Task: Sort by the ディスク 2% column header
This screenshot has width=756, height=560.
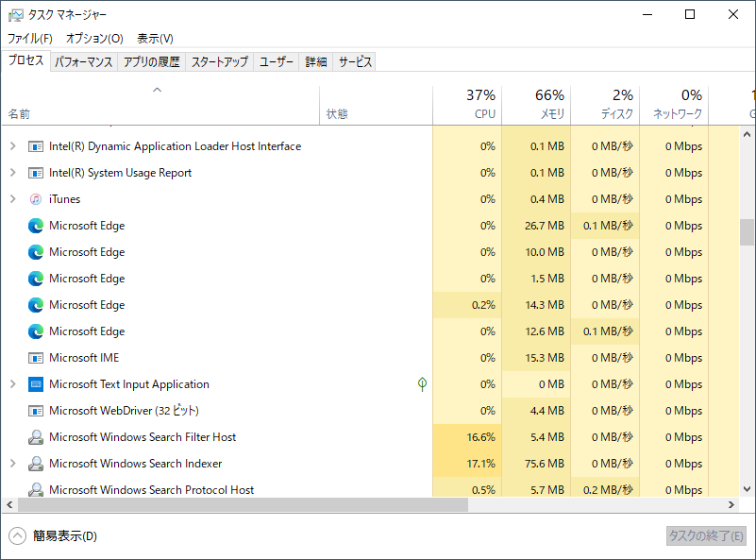Action: pos(605,105)
